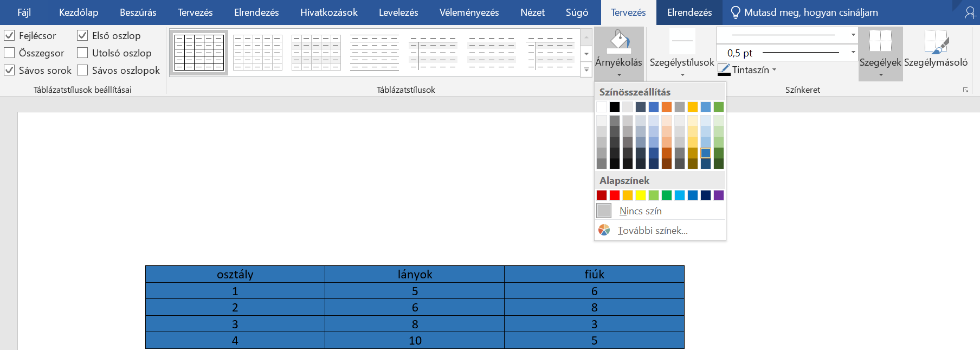Switch to the document Tervezés tab
The width and height of the screenshot is (980, 350).
[x=195, y=12]
